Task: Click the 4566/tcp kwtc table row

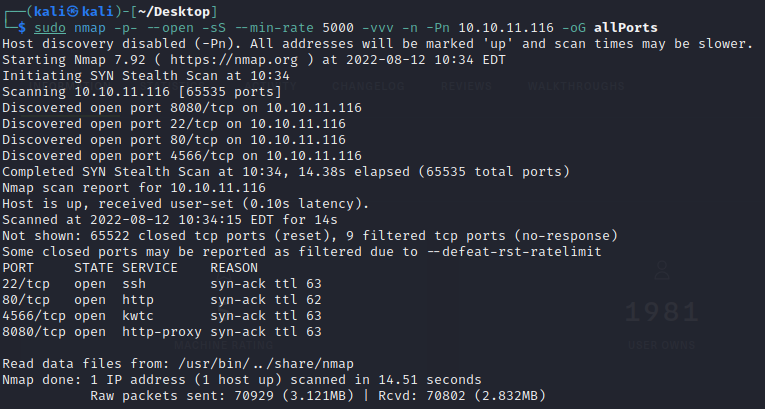Action: click(162, 316)
